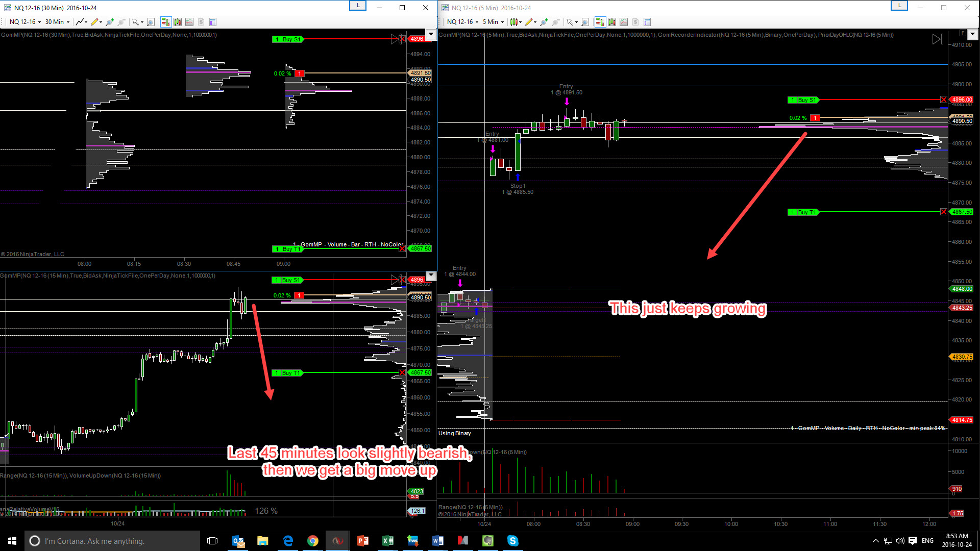Screen dimensions: 980x551
Task: Click the L link button in 30 Min window title bar
Action: (358, 6)
